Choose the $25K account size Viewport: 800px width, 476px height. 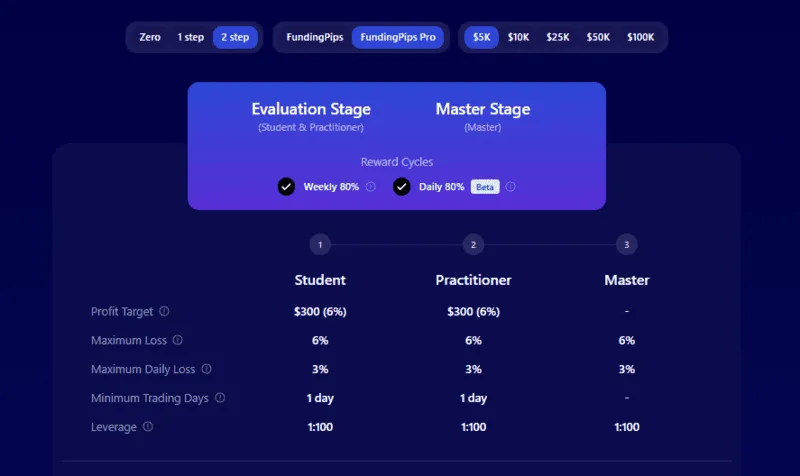(558, 37)
